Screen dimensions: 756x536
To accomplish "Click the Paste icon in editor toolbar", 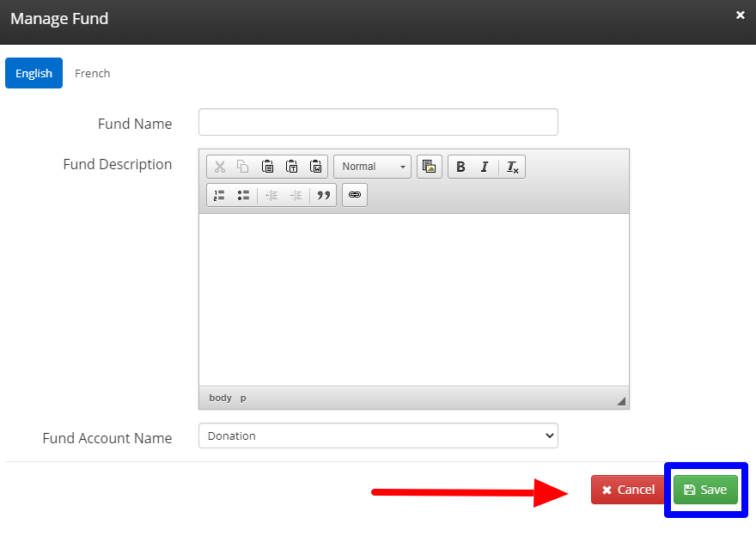I will (x=268, y=167).
